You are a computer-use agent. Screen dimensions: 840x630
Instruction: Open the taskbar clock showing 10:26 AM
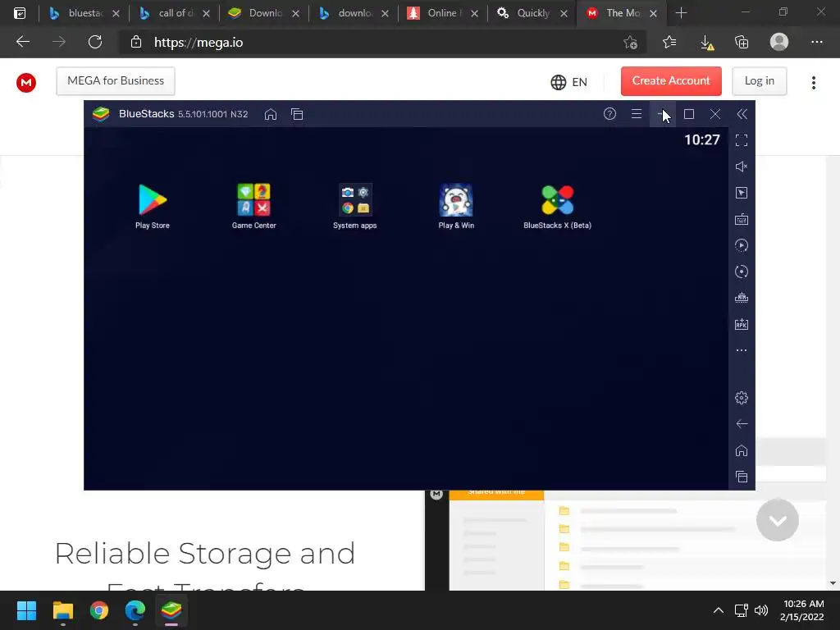coord(802,610)
